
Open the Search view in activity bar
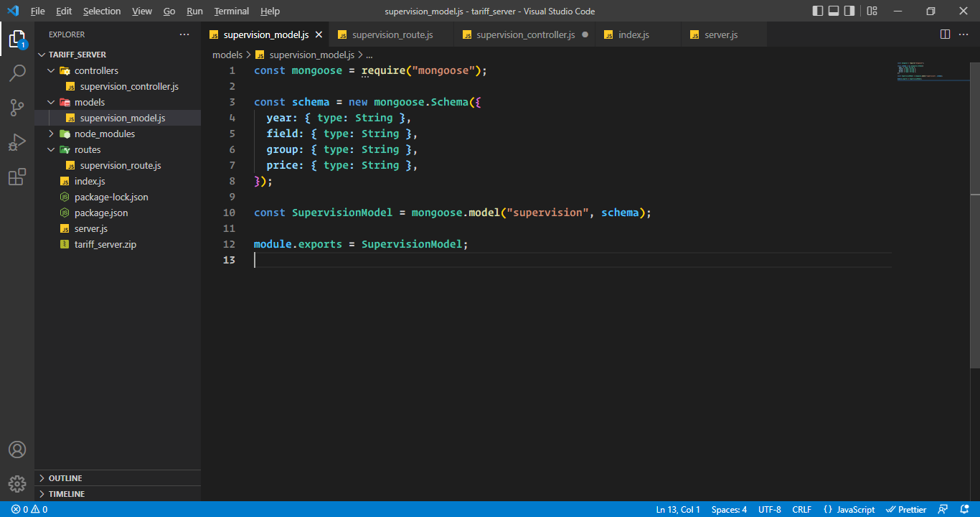click(17, 73)
